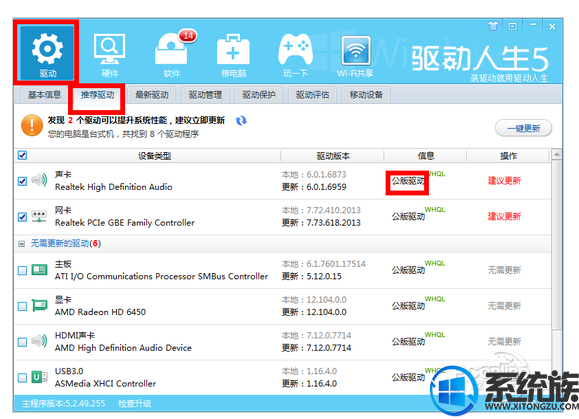579x419 pixels.
Task: Click 检查升级 in the status bar
Action: pyautogui.click(x=134, y=403)
